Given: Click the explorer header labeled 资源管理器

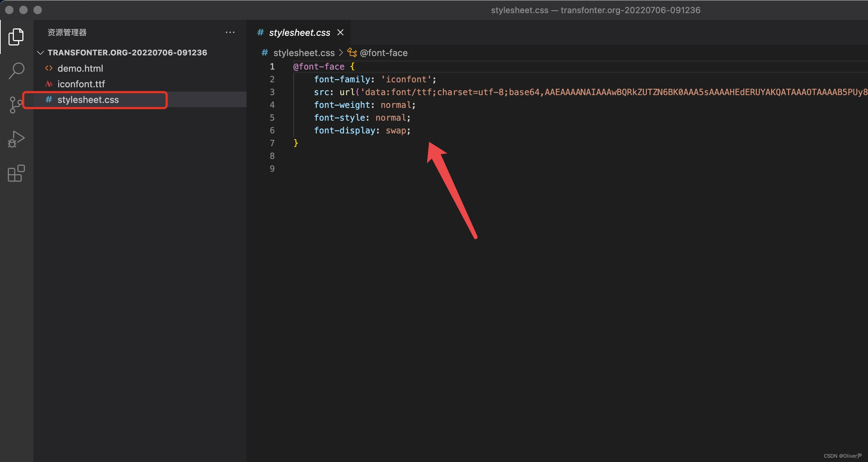Looking at the screenshot, I should [x=67, y=32].
